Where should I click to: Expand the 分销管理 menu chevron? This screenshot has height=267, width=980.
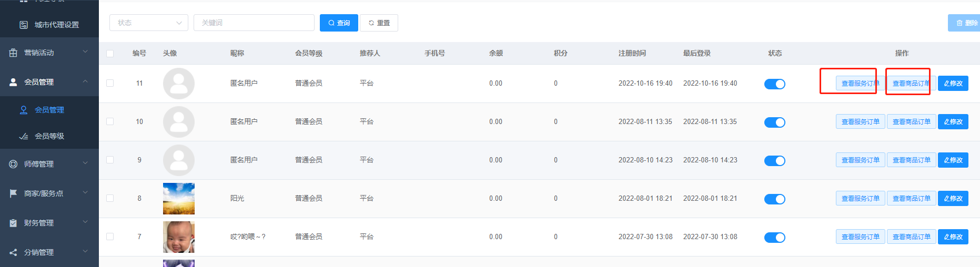coord(85,252)
